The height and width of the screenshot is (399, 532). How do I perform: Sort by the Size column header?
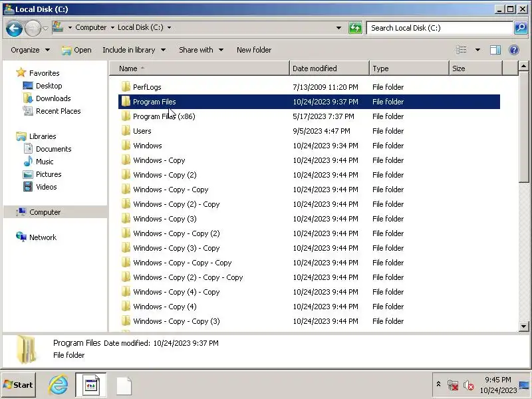475,68
